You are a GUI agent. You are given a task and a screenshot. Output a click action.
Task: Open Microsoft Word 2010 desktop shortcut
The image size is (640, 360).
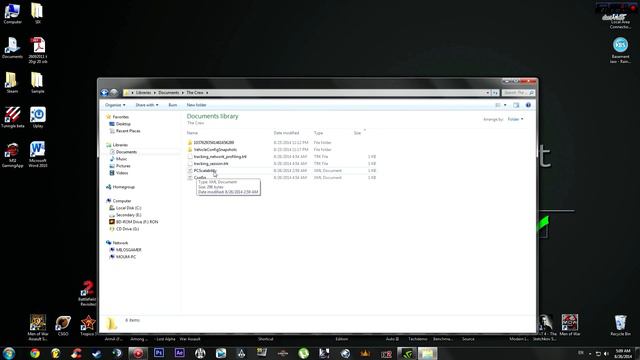[38, 154]
